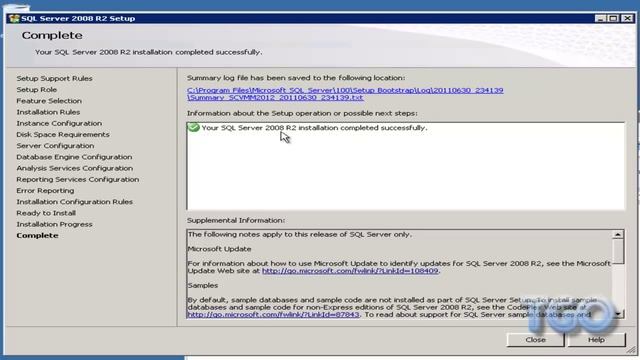Open the summary log file link
This screenshot has width=640, height=360.
(345, 94)
